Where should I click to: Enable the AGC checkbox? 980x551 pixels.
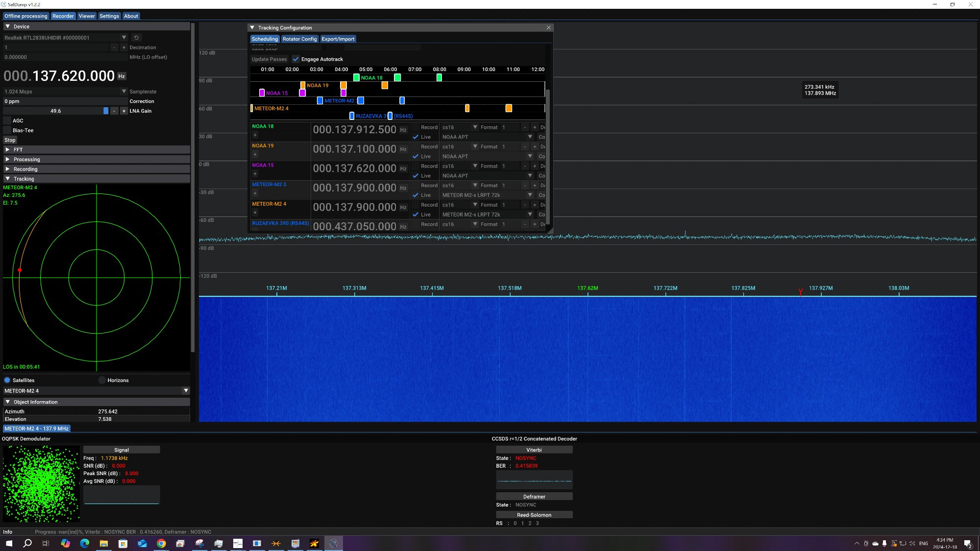click(7, 120)
